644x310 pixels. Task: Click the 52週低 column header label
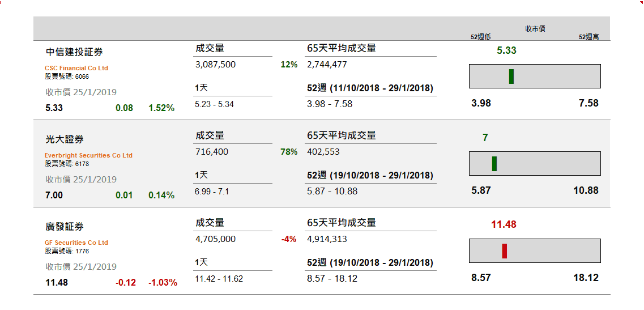tap(481, 37)
